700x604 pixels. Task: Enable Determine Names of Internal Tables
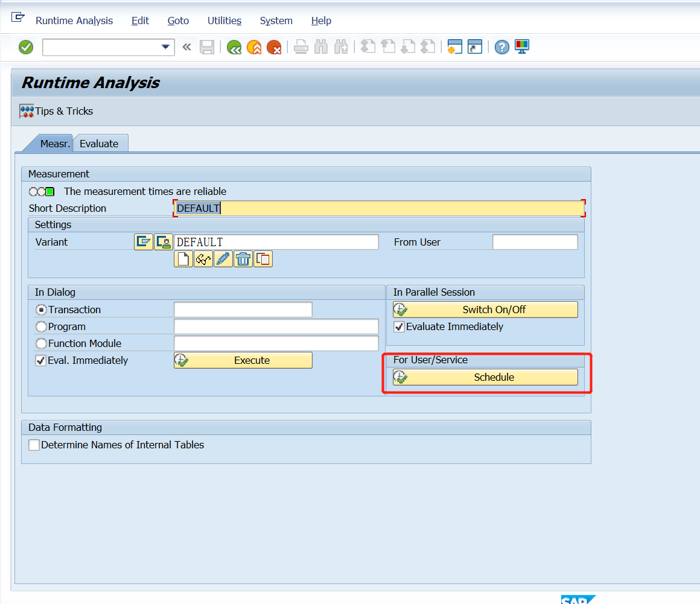coord(34,445)
